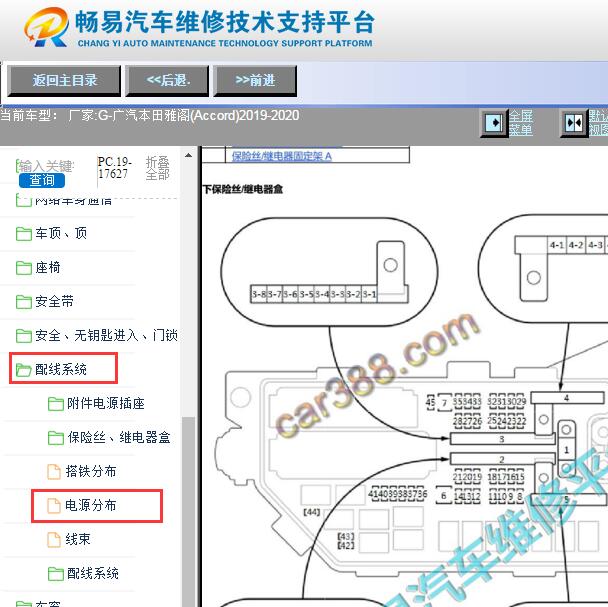608x607 pixels.
Task: Open the 保险丝/继电器固定架 A link
Action: click(x=282, y=156)
